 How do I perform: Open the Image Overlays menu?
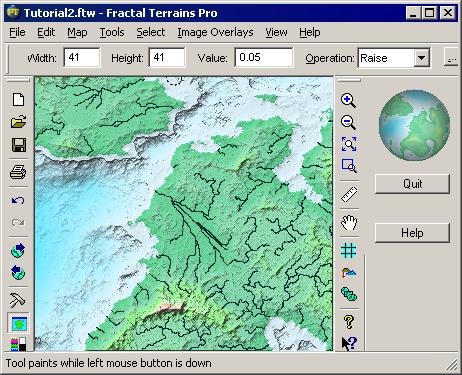(215, 32)
